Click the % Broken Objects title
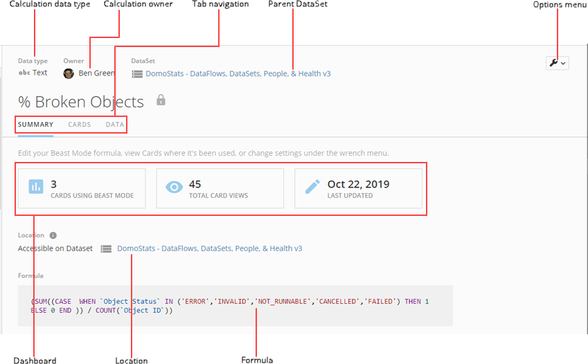The width and height of the screenshot is (588, 364). (81, 102)
